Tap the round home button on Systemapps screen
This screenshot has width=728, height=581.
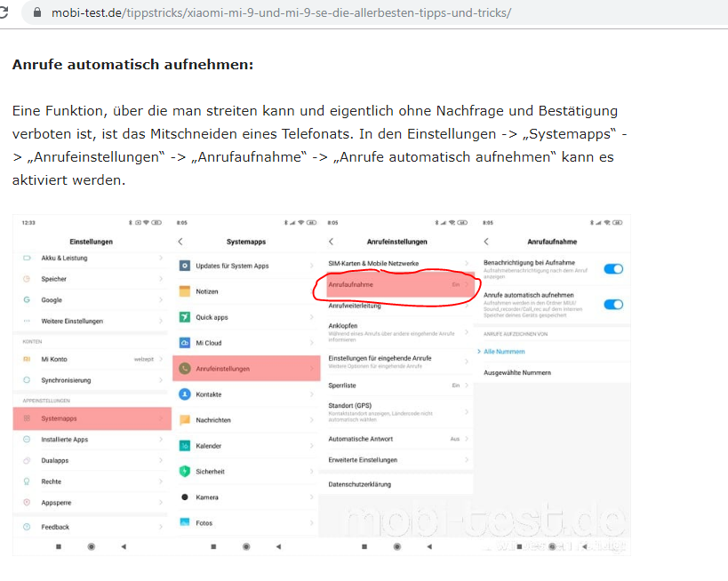pos(246,546)
